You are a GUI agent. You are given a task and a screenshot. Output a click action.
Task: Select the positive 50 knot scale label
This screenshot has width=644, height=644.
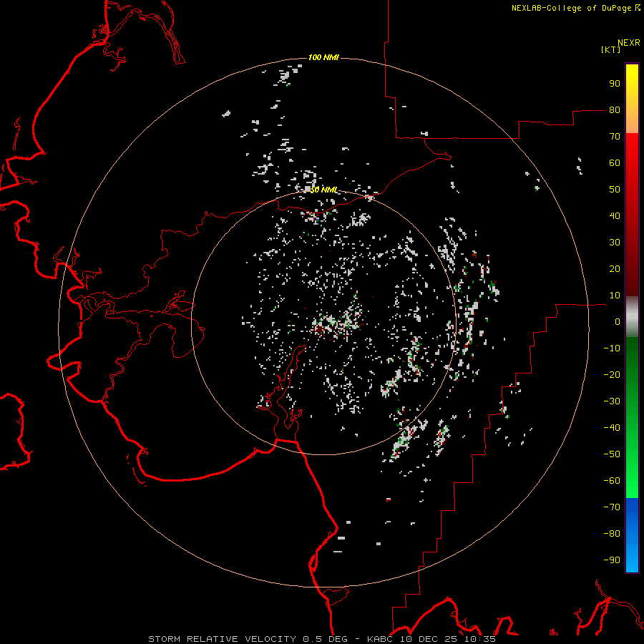pos(615,190)
